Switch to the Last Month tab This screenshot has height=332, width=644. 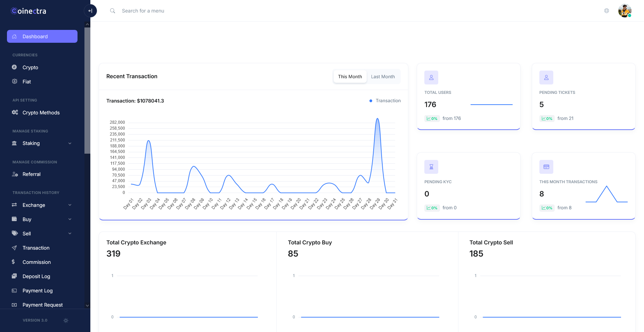(x=383, y=76)
